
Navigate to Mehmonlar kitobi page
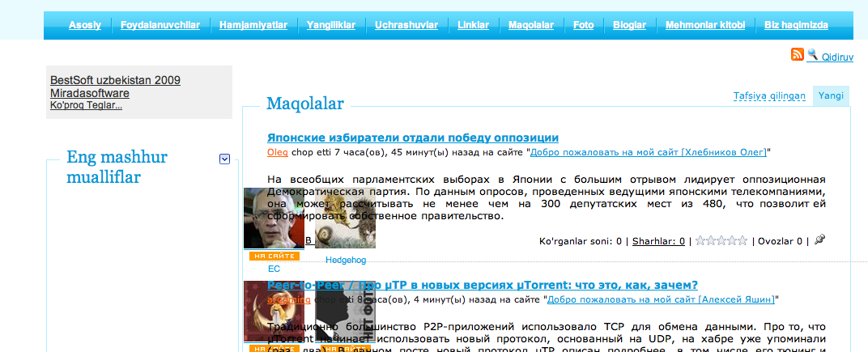pyautogui.click(x=704, y=25)
